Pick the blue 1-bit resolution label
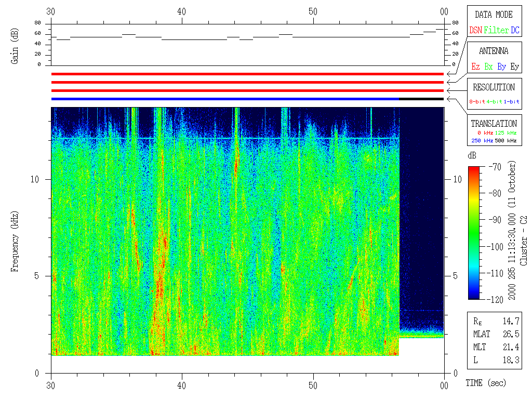The width and height of the screenshot is (532, 399). pos(512,102)
